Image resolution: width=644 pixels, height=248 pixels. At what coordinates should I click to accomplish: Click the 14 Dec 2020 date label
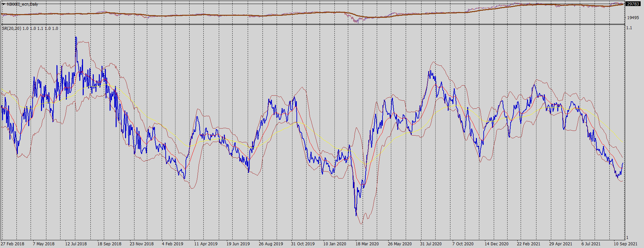pos(496,244)
